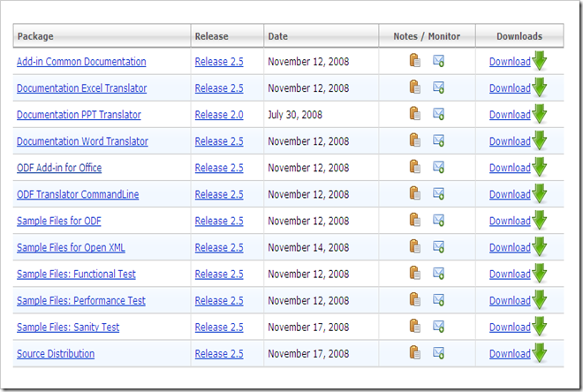
Task: Click Download text link for Documentation Word Translator
Action: pyautogui.click(x=510, y=141)
